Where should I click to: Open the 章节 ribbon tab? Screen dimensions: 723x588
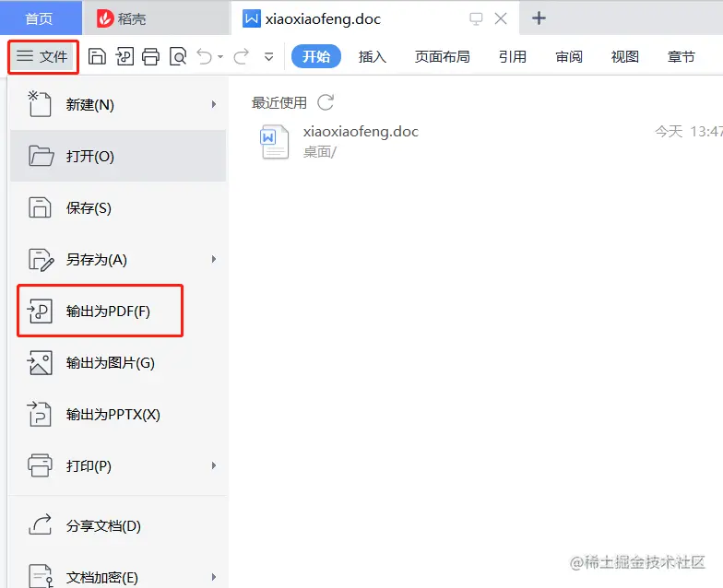(682, 57)
